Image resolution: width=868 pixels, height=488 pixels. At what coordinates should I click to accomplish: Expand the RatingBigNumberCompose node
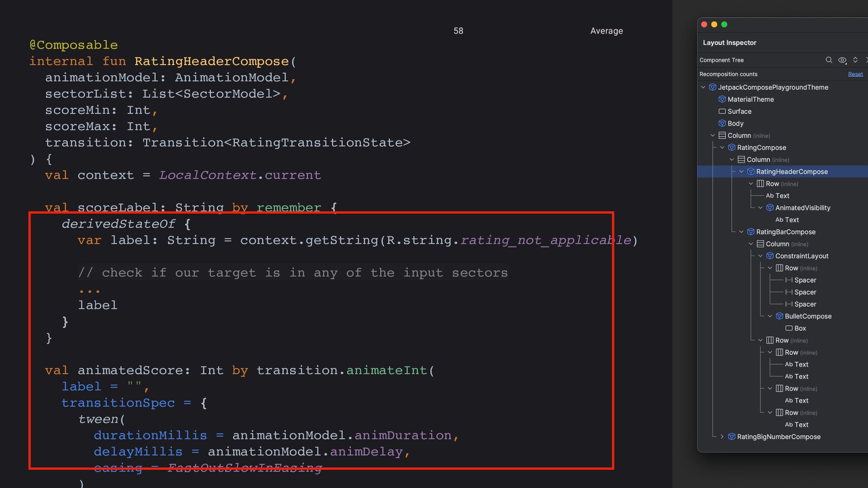tap(722, 436)
